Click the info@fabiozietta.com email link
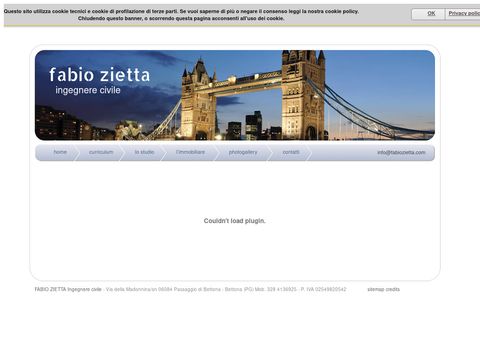The height and width of the screenshot is (360, 480). [401, 152]
